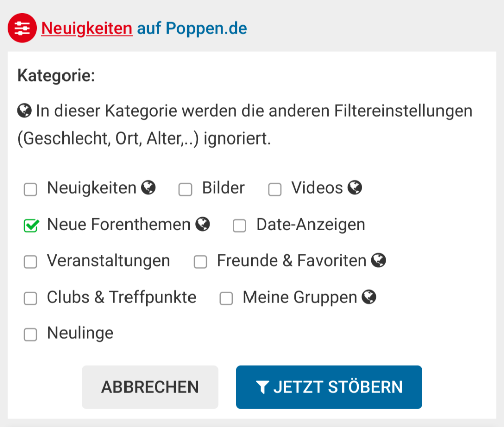Click the funnel icon on the stöbern button
Image resolution: width=504 pixels, height=427 pixels.
pyautogui.click(x=264, y=387)
